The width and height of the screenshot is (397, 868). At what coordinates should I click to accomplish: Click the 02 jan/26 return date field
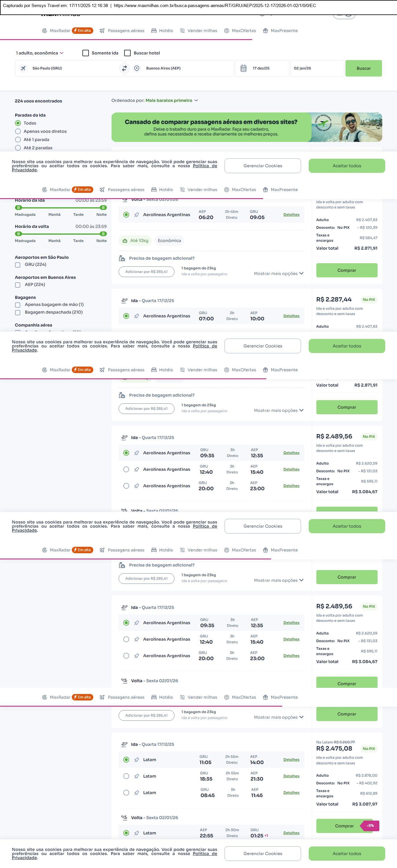317,68
